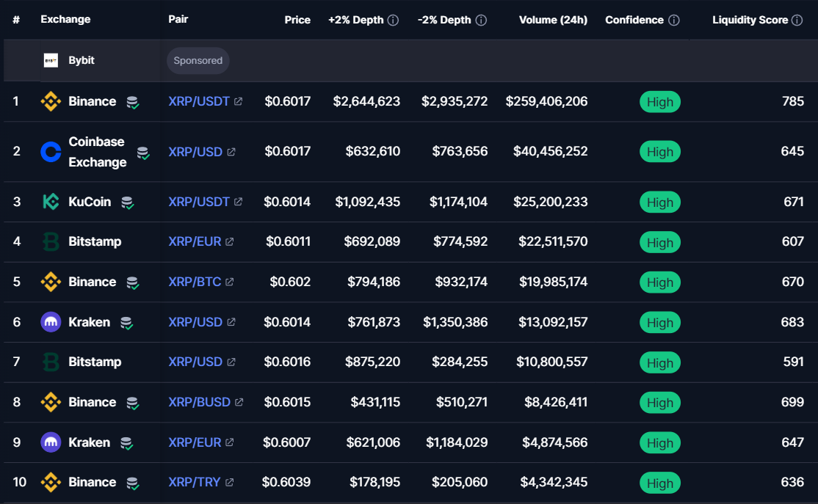
Task: Click the Binance logo in the XRP/TRY row
Action: click(x=51, y=482)
